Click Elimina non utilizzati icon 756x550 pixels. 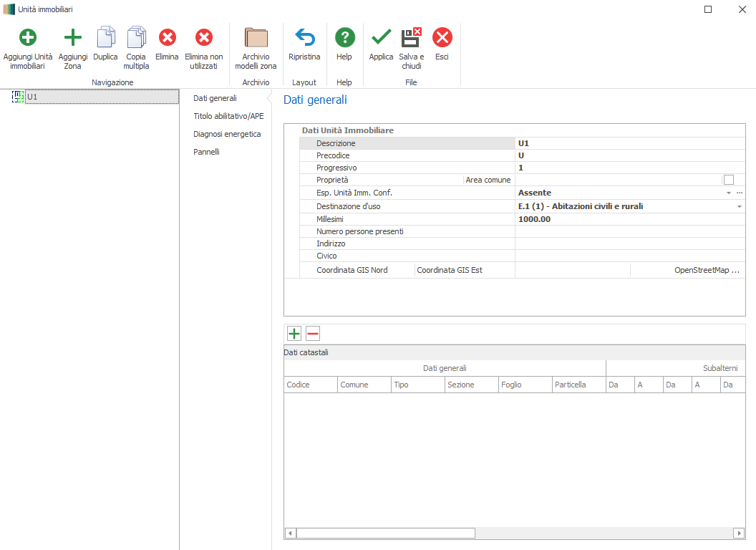pos(204,39)
